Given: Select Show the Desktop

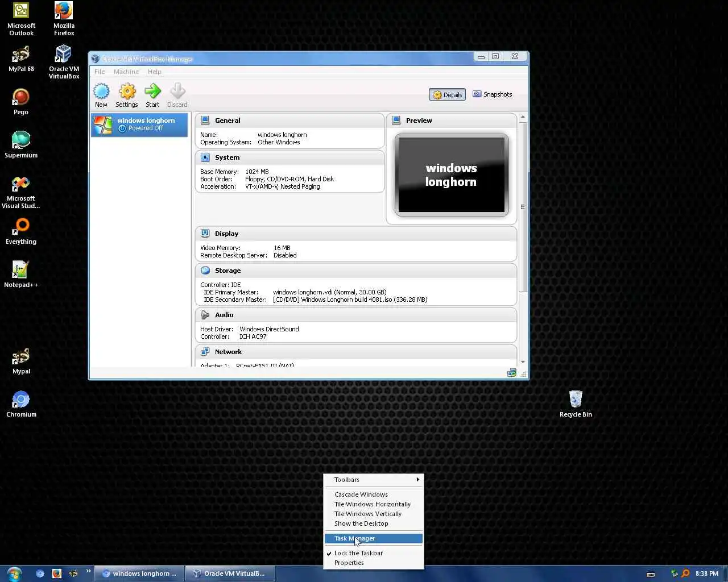Looking at the screenshot, I should tap(374, 523).
